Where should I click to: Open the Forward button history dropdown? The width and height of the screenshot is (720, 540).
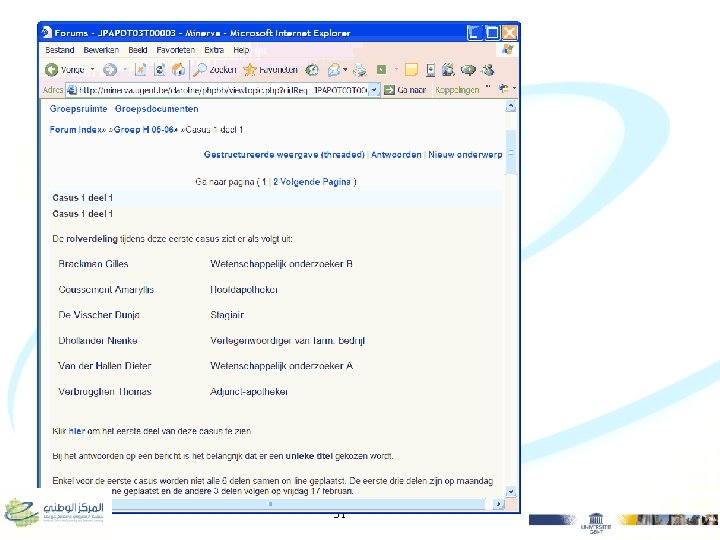click(125, 70)
